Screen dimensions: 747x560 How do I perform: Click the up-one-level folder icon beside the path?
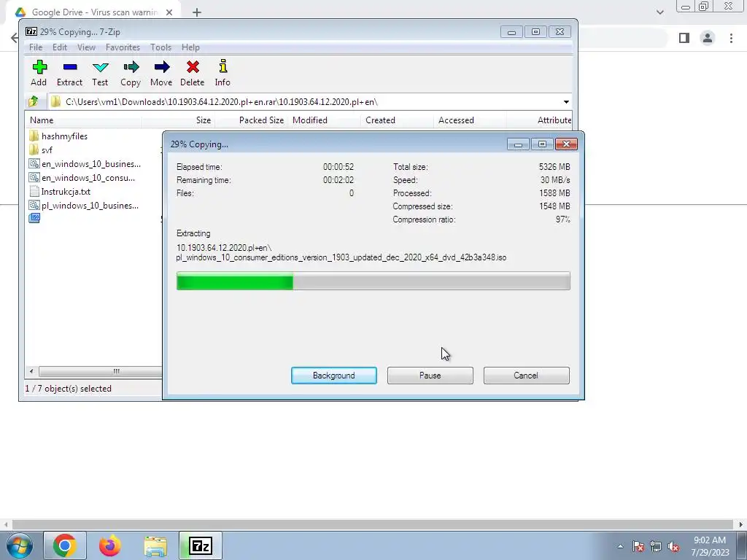pos(34,101)
